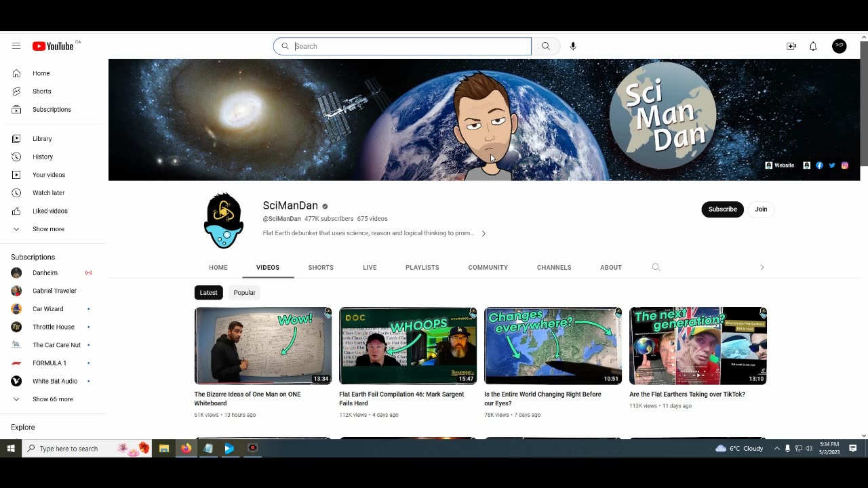Search within channel magnifier icon
Image resolution: width=868 pixels, height=488 pixels.
click(656, 267)
